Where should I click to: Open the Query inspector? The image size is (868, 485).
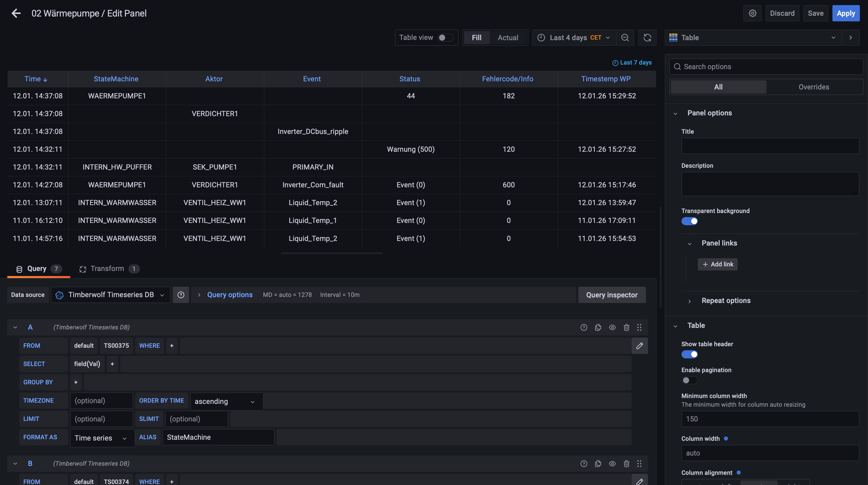point(612,295)
